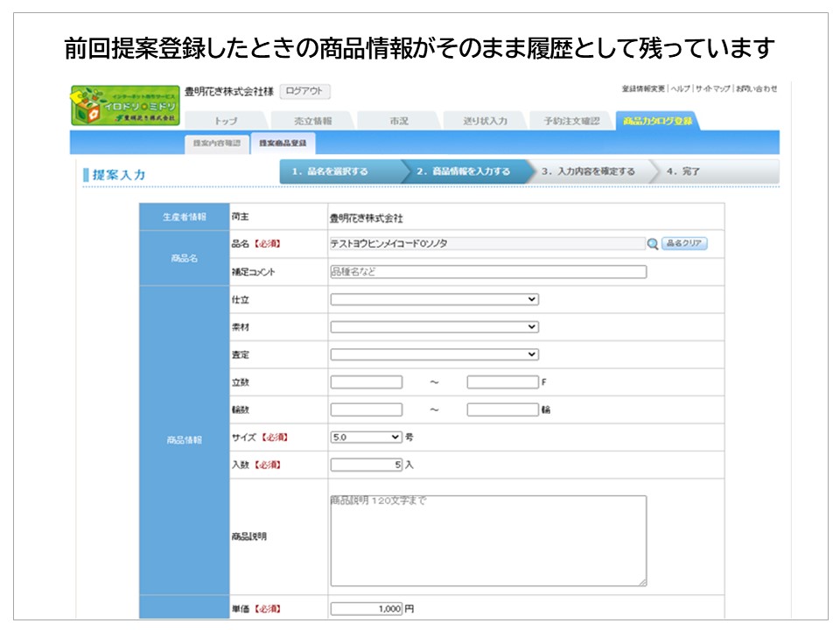Screen dimensions: 840x630
Task: Click the サイトマップ link
Action: (x=712, y=89)
